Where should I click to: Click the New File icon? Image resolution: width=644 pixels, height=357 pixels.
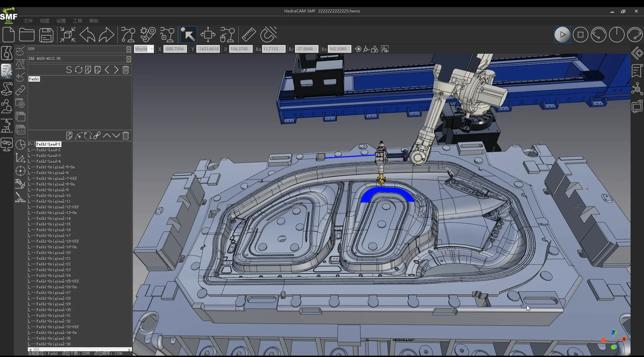(8, 35)
